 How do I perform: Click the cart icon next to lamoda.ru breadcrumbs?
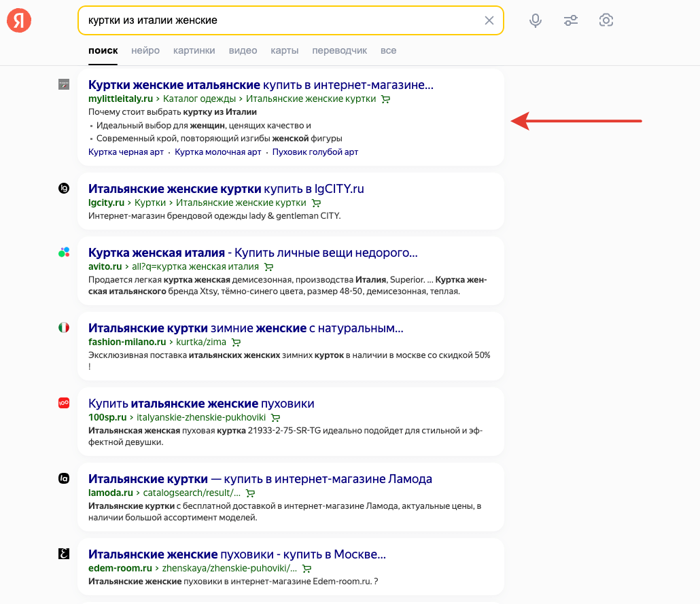click(x=250, y=493)
